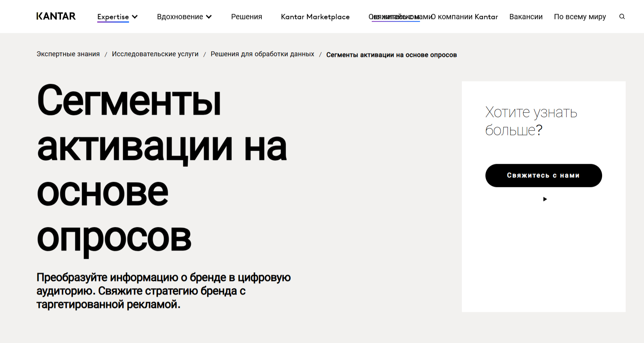The width and height of the screenshot is (644, 343).
Task: Open the По всему миру region selector
Action: coord(580,17)
